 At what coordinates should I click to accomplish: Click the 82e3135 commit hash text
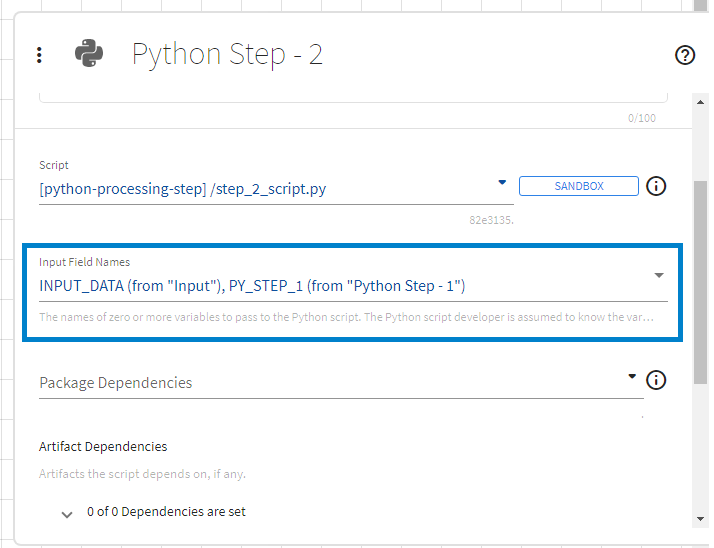(490, 219)
